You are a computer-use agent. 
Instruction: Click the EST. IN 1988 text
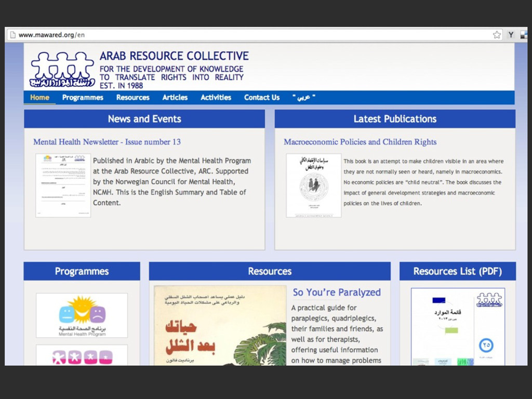pos(121,86)
